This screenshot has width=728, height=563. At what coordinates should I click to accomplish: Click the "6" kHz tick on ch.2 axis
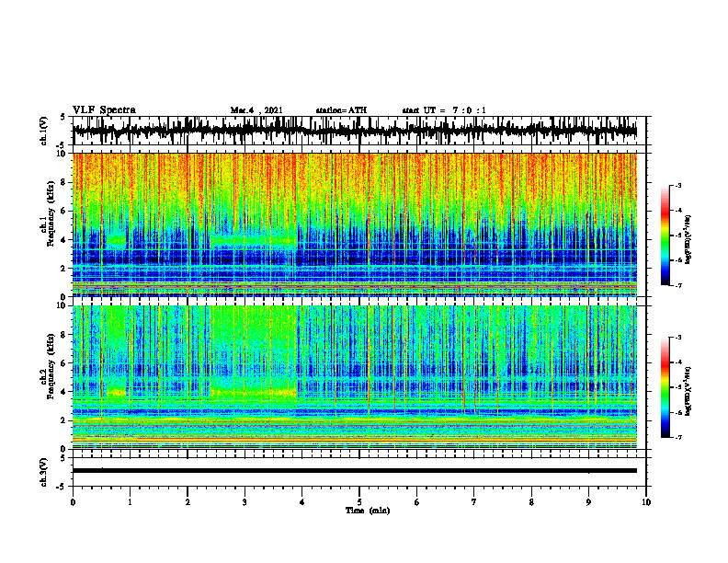(64, 363)
